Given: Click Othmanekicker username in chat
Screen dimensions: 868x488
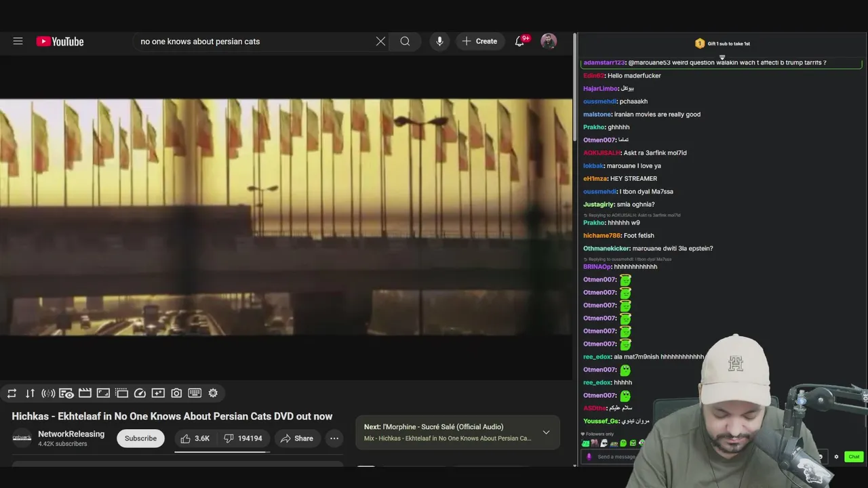Looking at the screenshot, I should [x=606, y=249].
